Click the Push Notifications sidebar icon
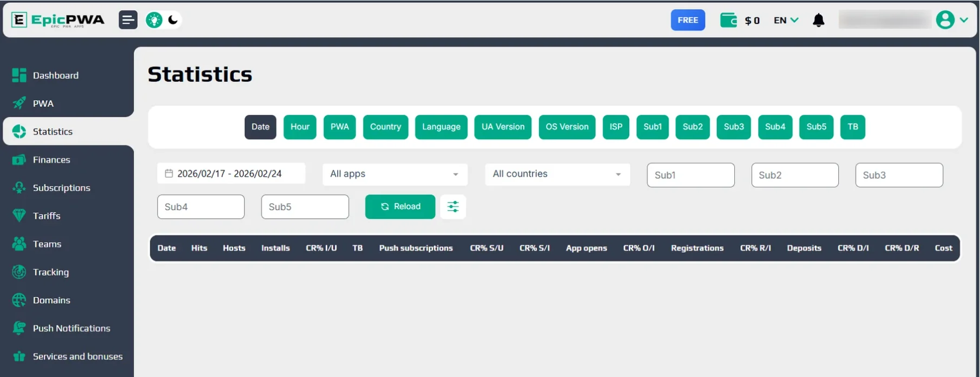Viewport: 980px width, 377px height. coord(19,328)
